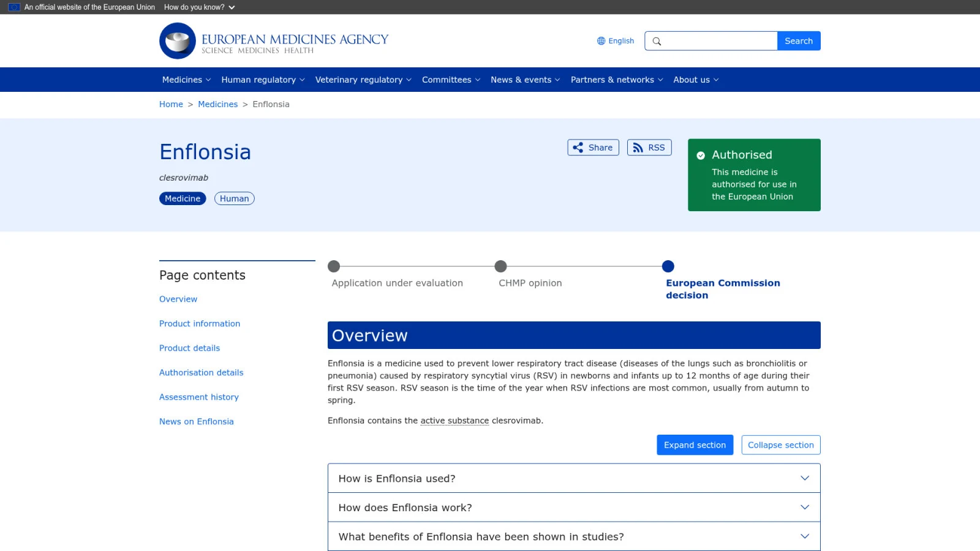Click the CHMP opinion timeline dot

pyautogui.click(x=501, y=266)
